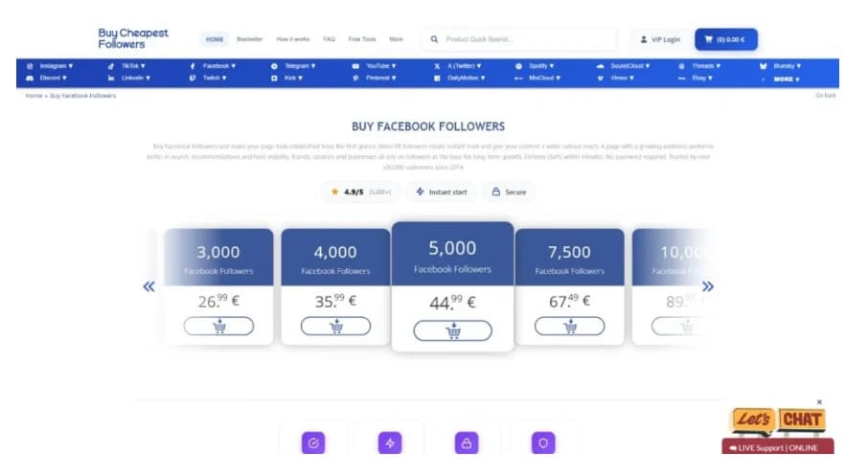This screenshot has width=868, height=476.
Task: Click the Secure badge
Action: [509, 193]
